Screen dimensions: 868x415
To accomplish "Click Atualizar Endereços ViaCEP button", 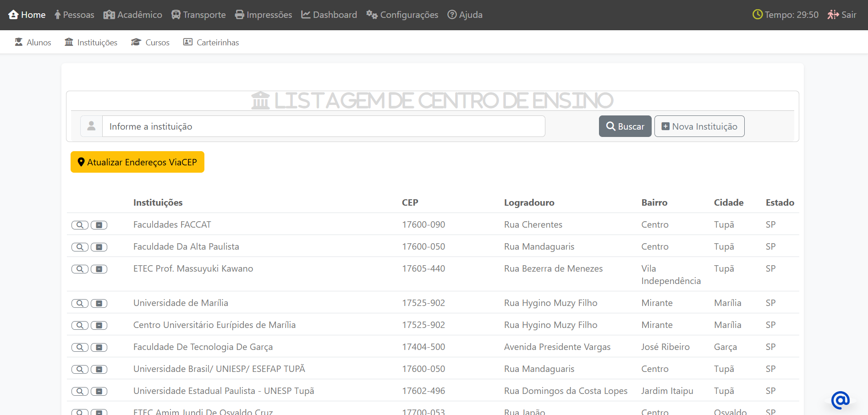I will 137,162.
